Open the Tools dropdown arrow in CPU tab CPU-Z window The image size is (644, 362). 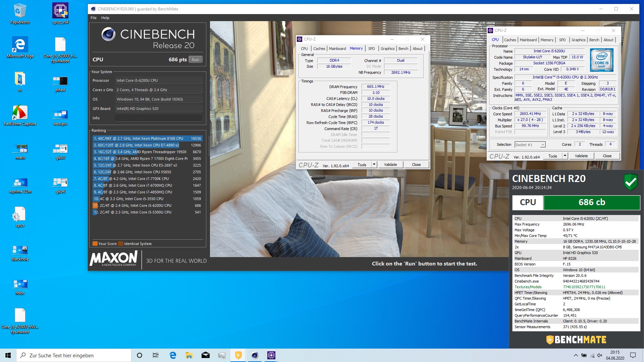coord(565,156)
